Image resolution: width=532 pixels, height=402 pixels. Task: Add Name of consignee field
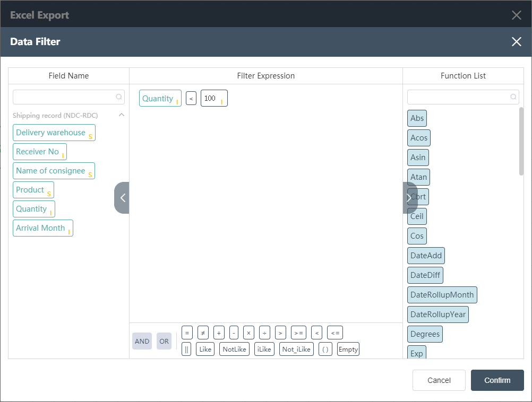pos(54,171)
